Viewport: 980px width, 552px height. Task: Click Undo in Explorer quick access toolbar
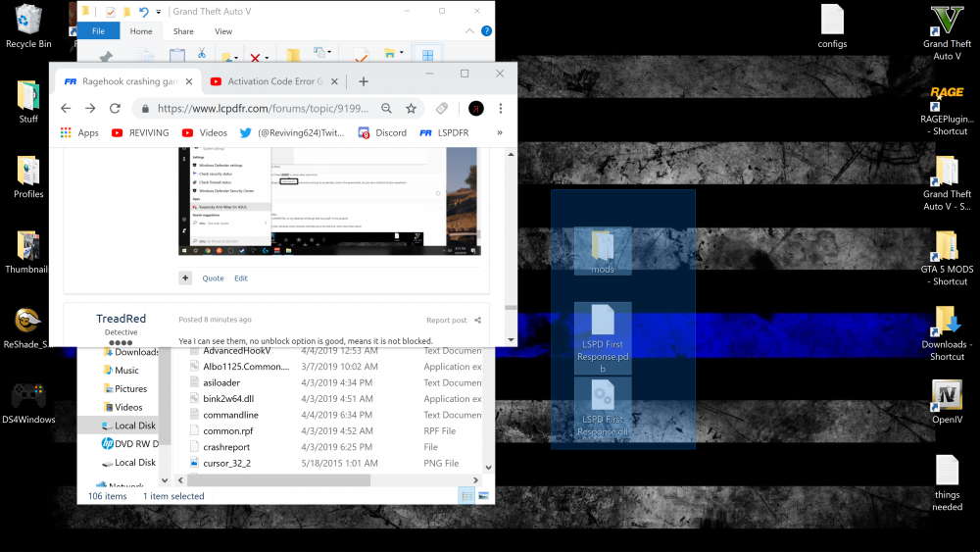144,11
